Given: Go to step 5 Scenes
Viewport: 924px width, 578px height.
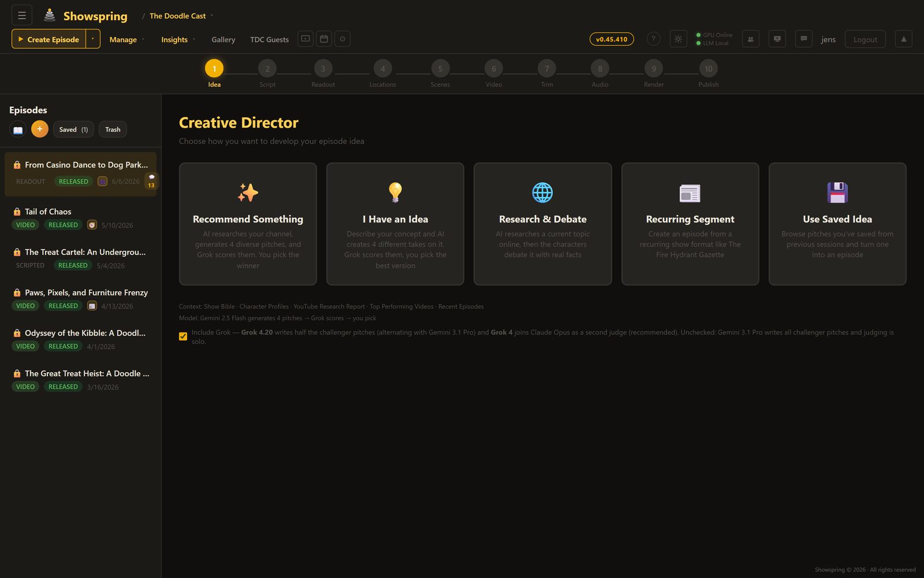Looking at the screenshot, I should [440, 73].
